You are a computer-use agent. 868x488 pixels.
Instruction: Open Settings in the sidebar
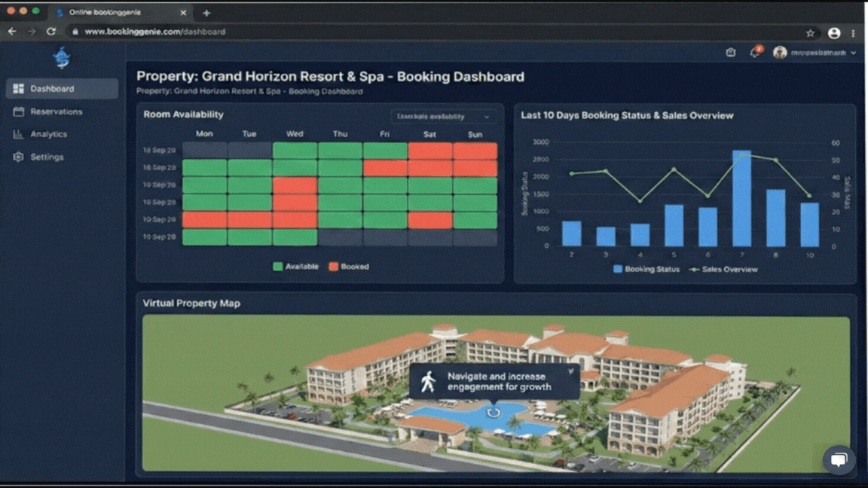(47, 157)
